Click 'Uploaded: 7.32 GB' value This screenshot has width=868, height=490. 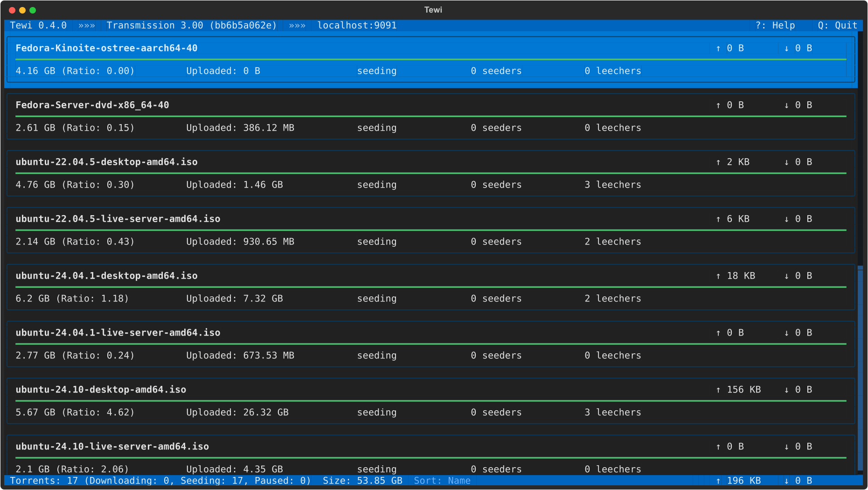point(235,299)
